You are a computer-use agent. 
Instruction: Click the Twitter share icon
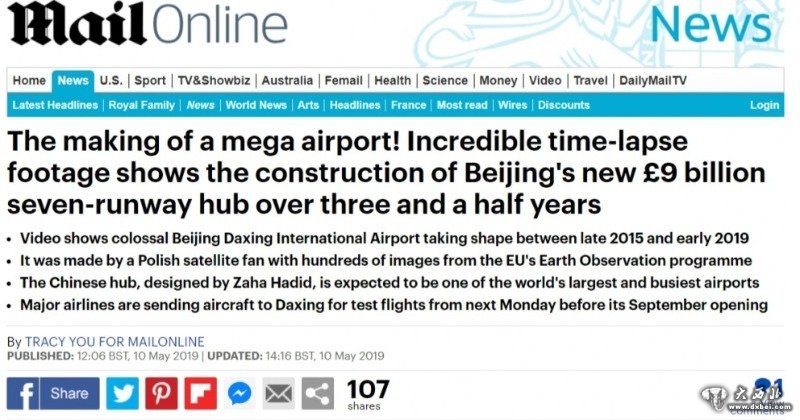pos(124,393)
